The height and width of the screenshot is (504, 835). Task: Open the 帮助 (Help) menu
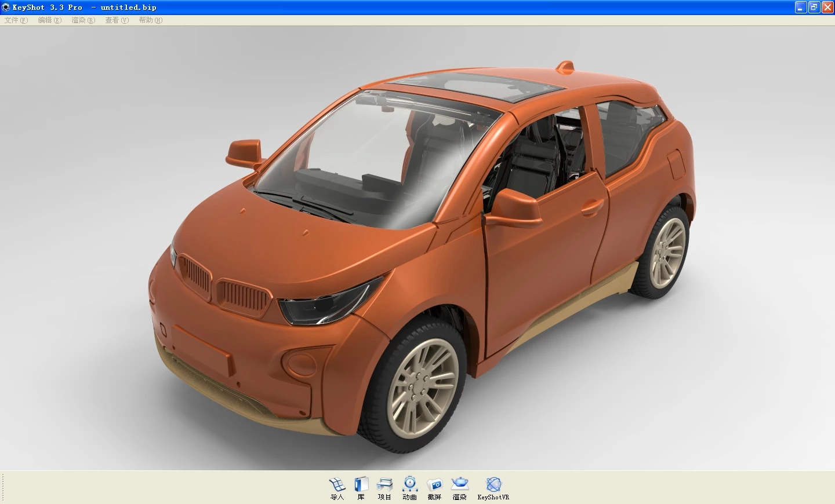(150, 20)
